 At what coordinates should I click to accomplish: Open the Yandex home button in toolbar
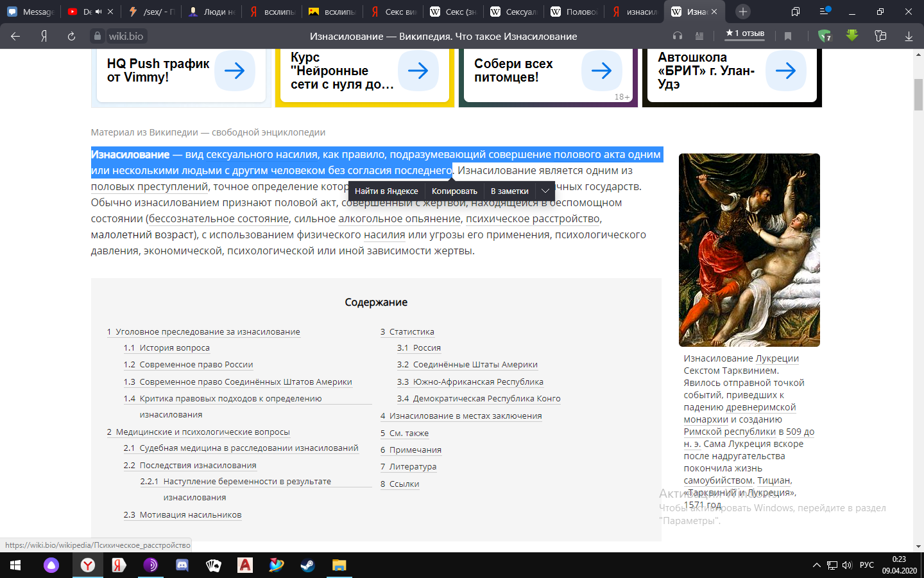[44, 37]
